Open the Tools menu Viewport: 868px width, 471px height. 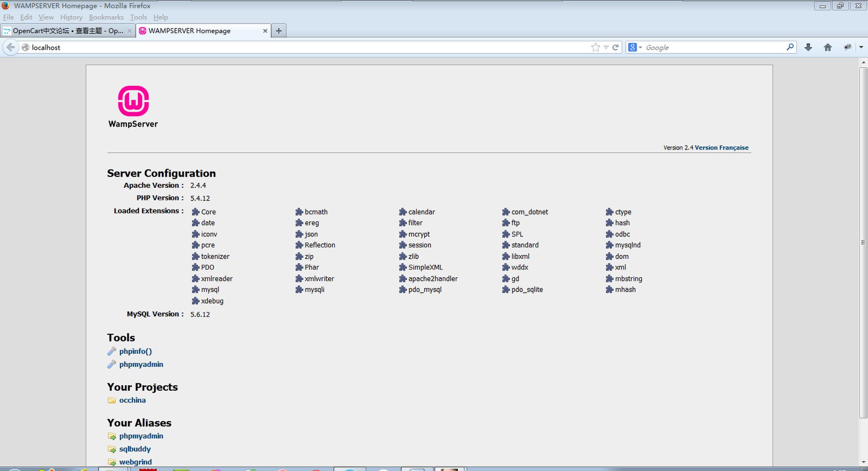[x=138, y=17]
